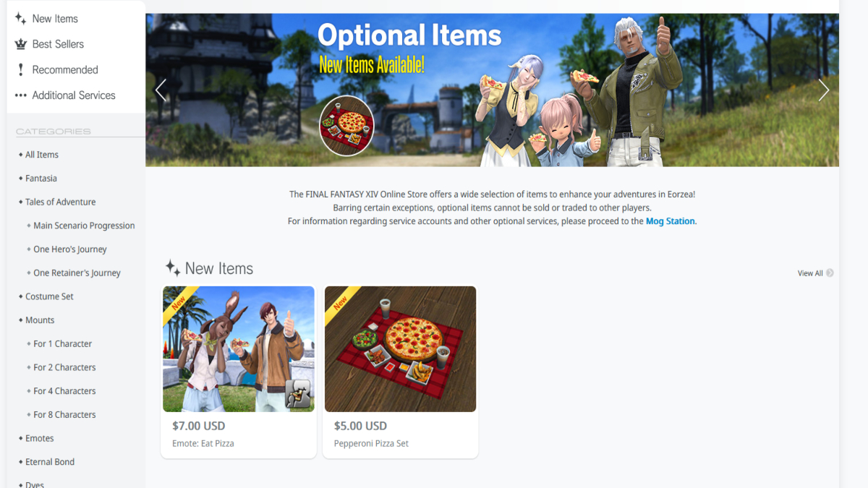Open the Emotes category
This screenshot has width=868, height=488.
pyautogui.click(x=40, y=438)
